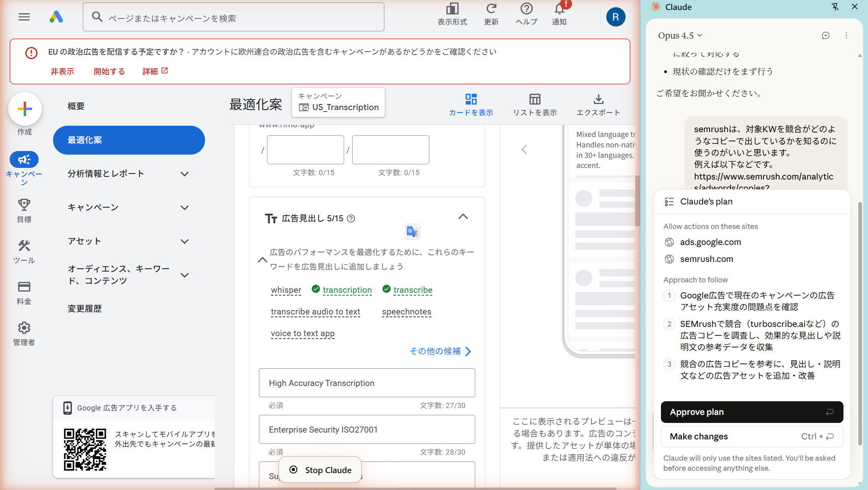
Task: Click その他の候補 to see more suggestions
Action: tap(435, 351)
